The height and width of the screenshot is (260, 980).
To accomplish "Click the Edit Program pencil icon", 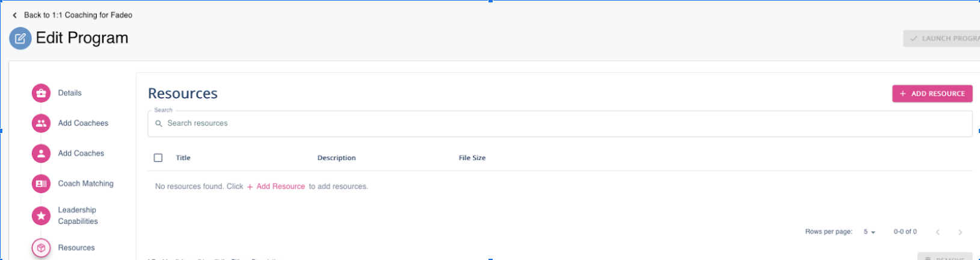I will tap(20, 39).
